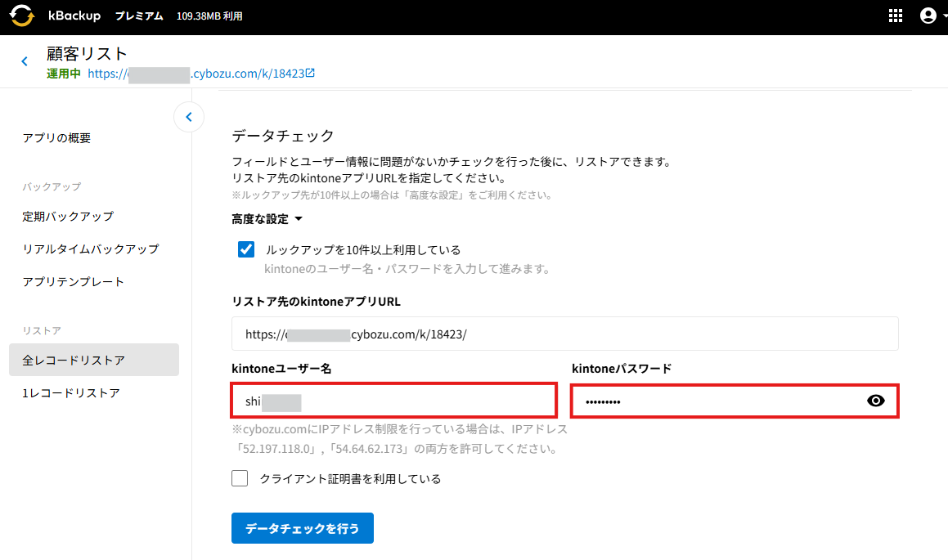Uncheck the lookup 10件以上 checkbox

[246, 249]
